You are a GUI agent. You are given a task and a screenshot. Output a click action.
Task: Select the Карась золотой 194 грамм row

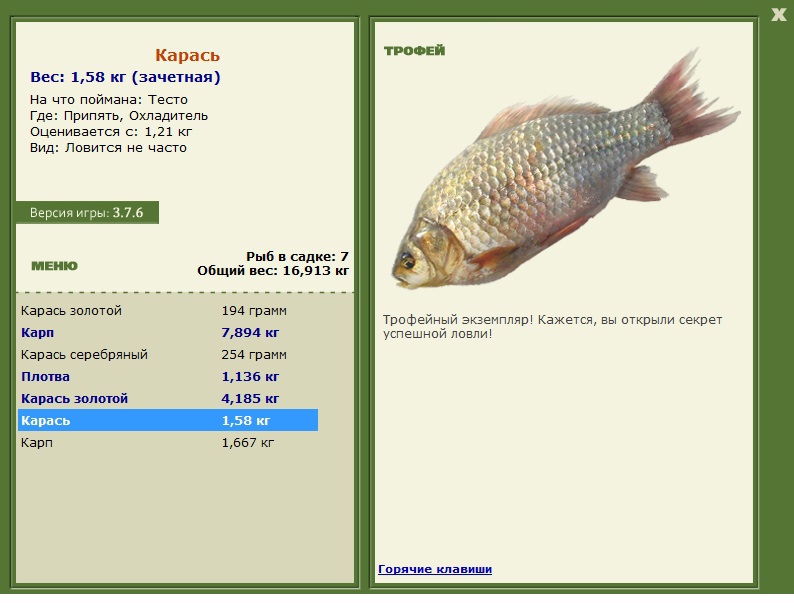[x=168, y=311]
